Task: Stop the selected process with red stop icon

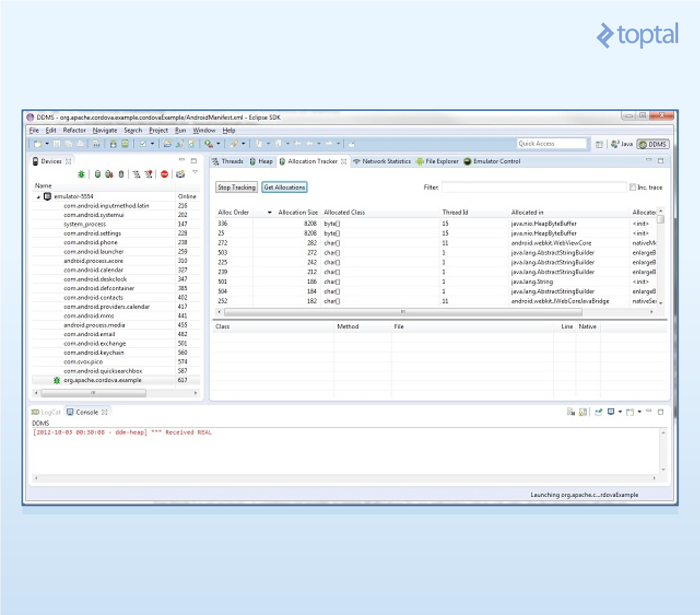Action: click(164, 174)
